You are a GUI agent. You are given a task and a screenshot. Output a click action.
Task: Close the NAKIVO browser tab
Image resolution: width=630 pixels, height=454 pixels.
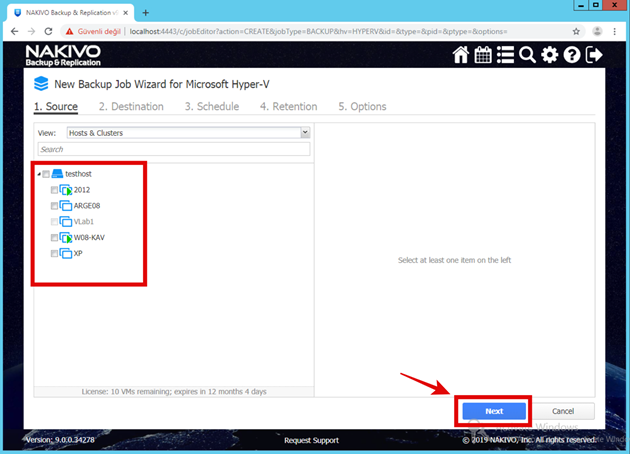click(126, 13)
